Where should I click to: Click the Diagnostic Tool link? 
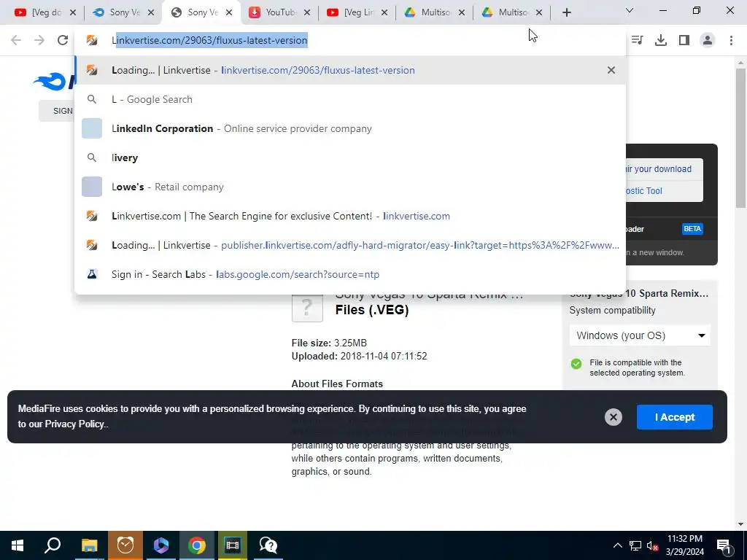tap(643, 191)
